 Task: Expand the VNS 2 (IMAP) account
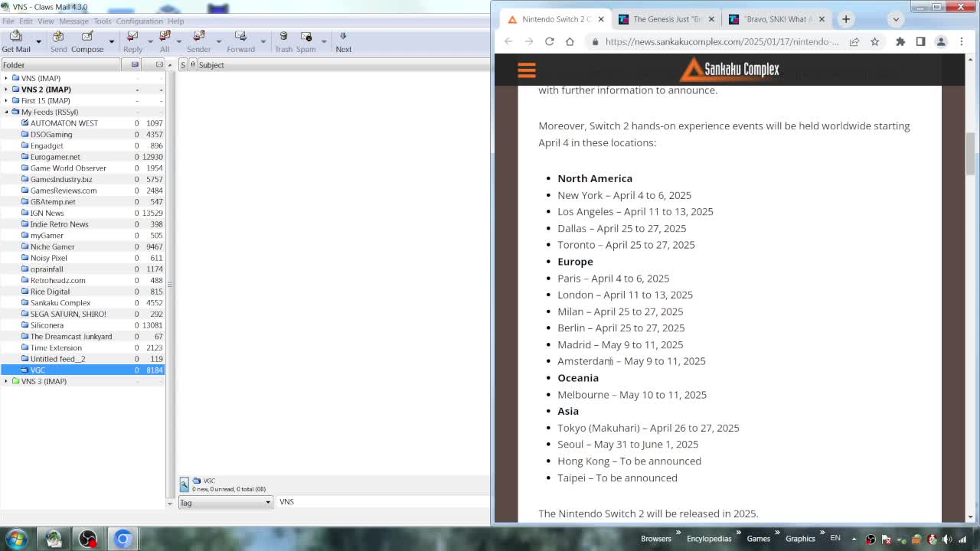pos(6,90)
